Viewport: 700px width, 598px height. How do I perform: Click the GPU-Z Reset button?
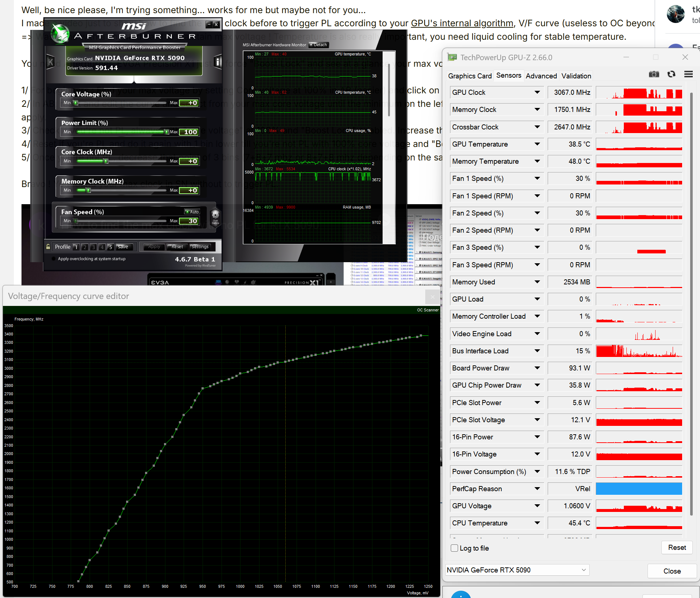(677, 547)
